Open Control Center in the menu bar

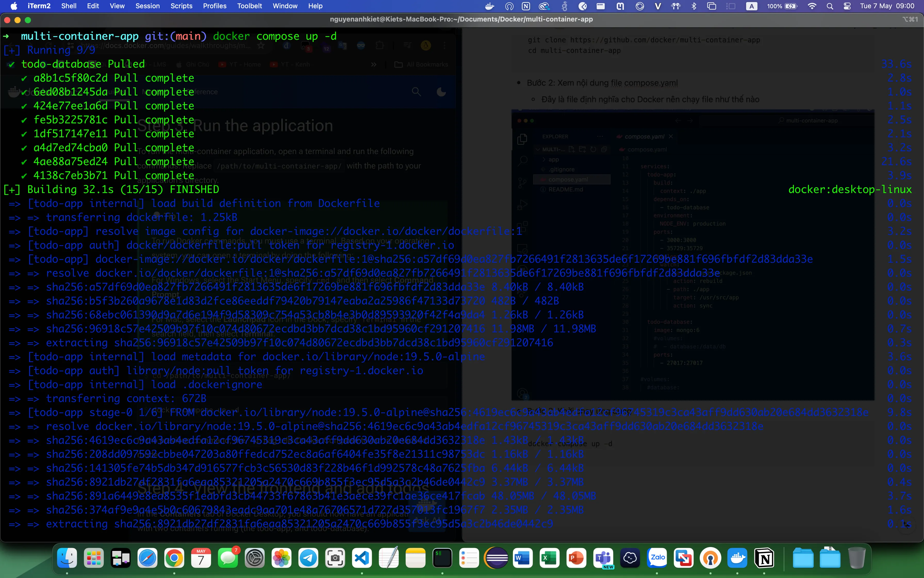point(847,6)
